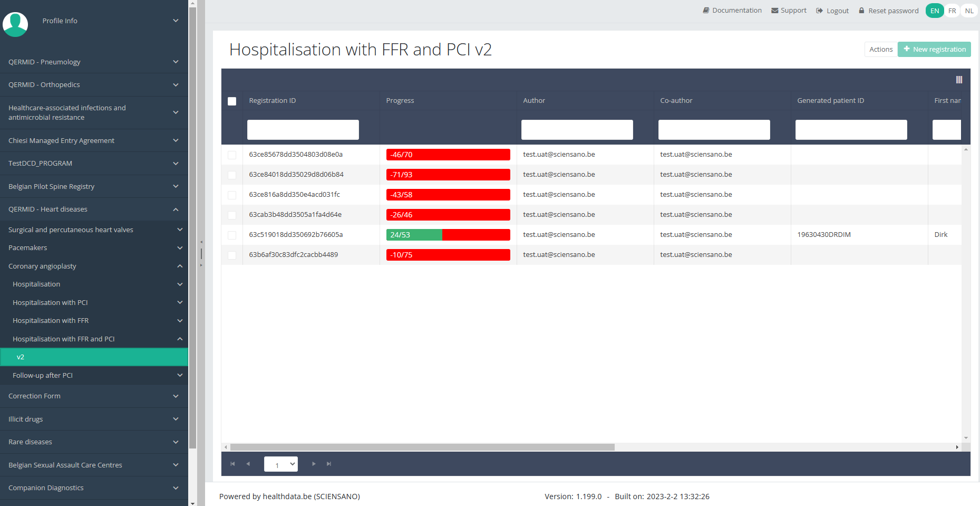Select the v2 menu item in sidebar
Viewport: 980px width, 506px height.
[94, 357]
